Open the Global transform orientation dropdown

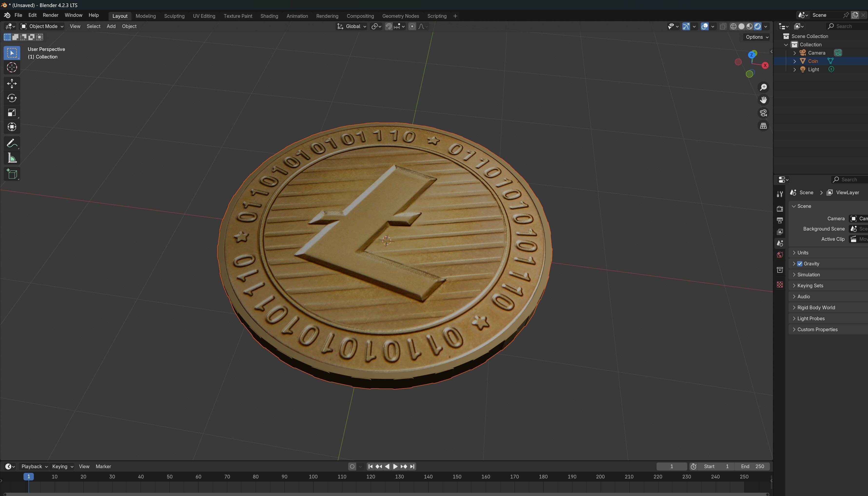pyautogui.click(x=351, y=26)
